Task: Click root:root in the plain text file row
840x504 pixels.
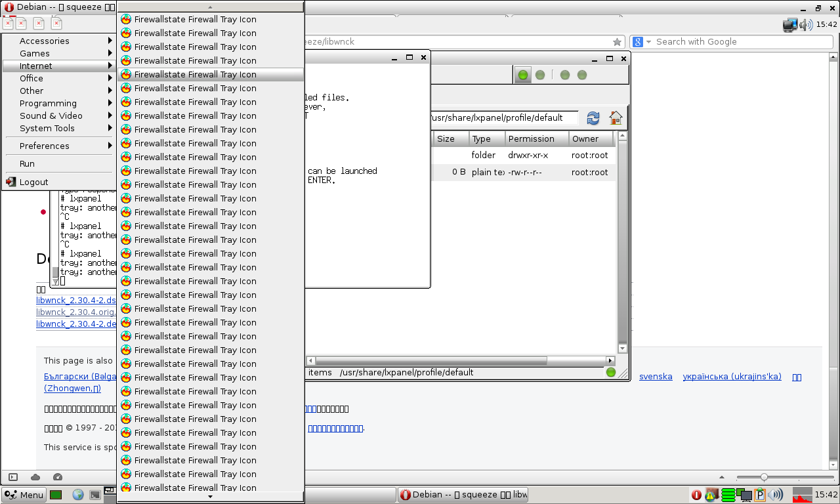Action: (x=590, y=172)
